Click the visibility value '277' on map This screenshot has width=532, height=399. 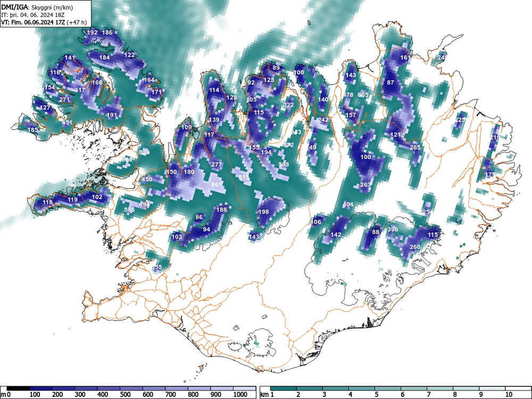click(217, 164)
